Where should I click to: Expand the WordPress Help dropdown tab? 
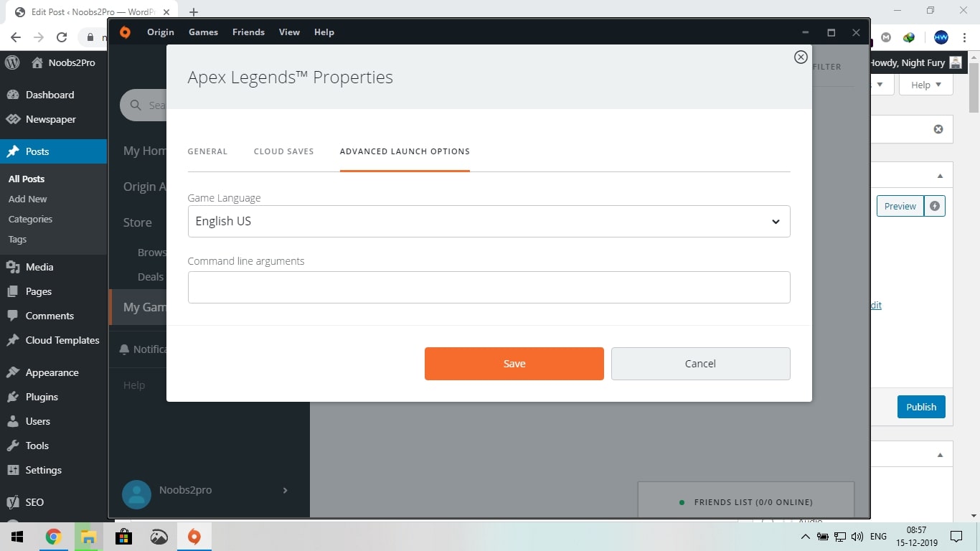coord(926,85)
